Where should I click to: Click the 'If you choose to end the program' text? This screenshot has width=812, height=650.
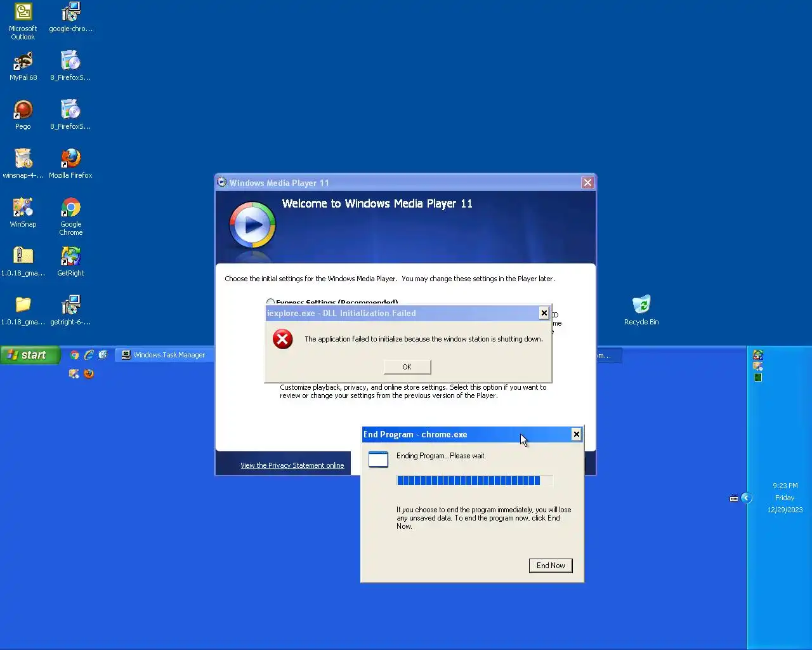tap(484, 518)
